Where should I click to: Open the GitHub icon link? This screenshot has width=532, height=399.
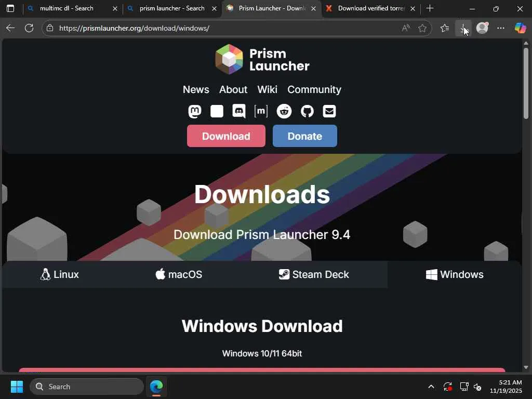(x=307, y=111)
